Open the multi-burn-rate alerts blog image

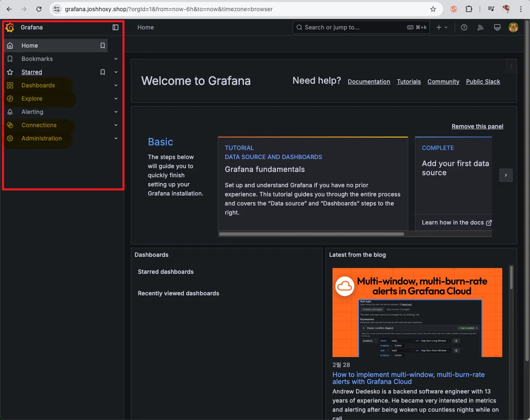click(x=417, y=312)
